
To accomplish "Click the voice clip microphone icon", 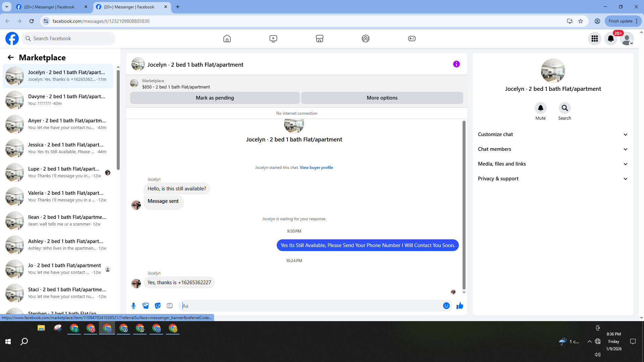I will coord(133,306).
